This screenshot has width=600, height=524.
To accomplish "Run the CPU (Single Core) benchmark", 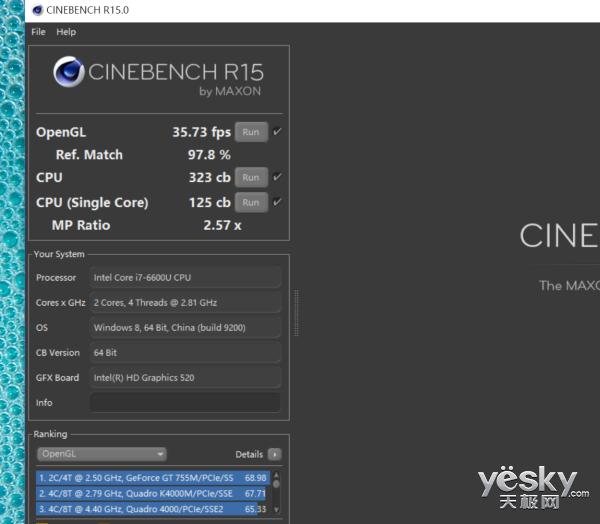I will tap(251, 202).
